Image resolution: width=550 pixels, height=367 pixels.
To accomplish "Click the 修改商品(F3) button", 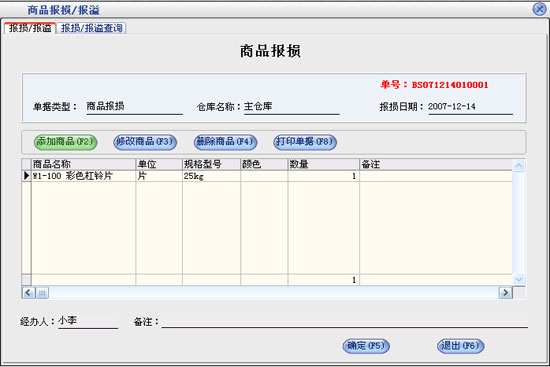I will tap(145, 142).
